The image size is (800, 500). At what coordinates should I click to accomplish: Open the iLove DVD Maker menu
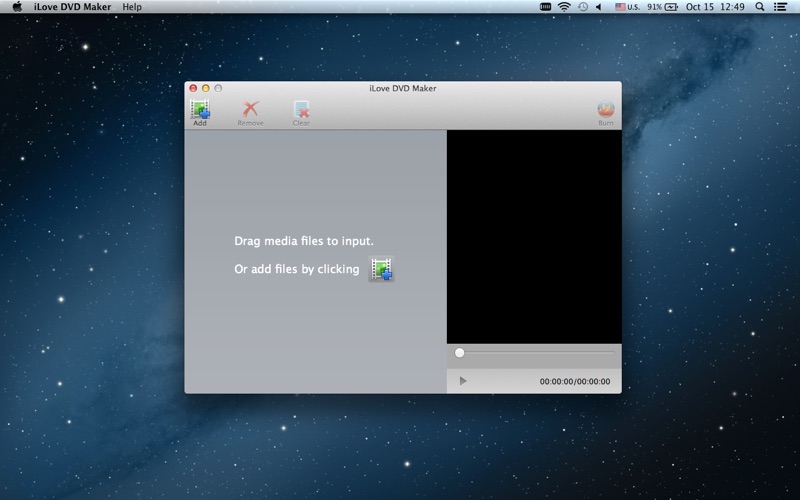pos(72,7)
